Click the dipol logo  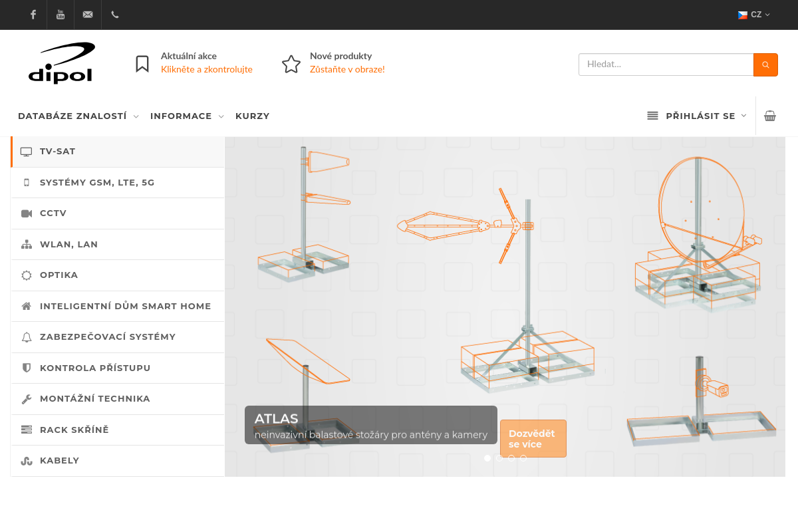[61, 63]
